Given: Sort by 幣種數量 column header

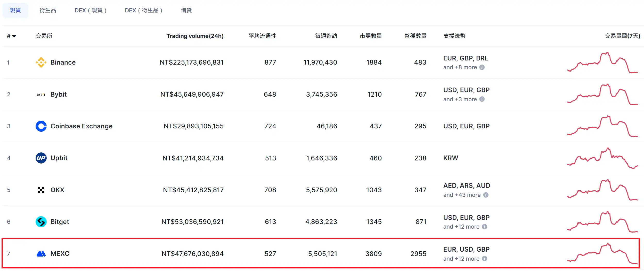Looking at the screenshot, I should pos(415,36).
